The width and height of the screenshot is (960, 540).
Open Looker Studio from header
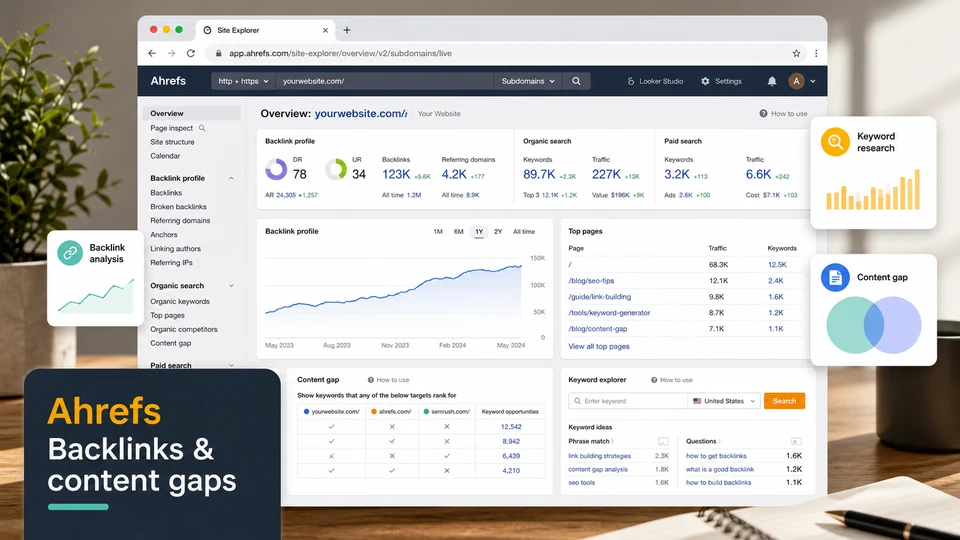(655, 81)
